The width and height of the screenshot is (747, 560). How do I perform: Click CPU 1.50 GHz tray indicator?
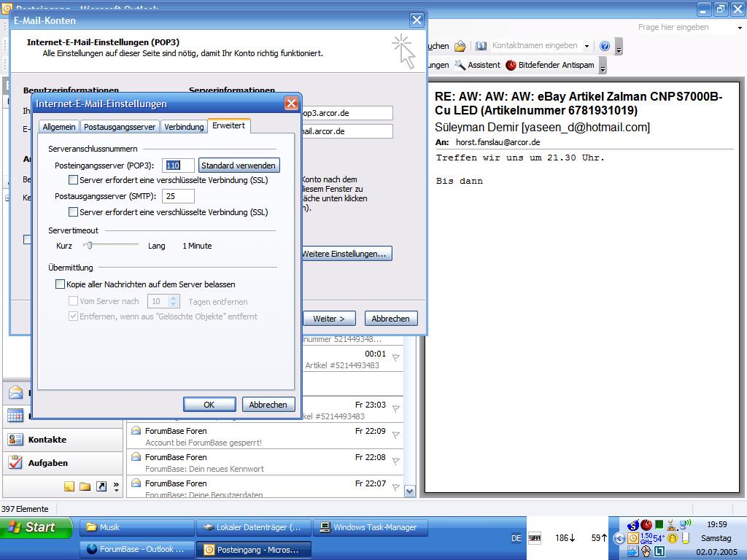point(646,538)
